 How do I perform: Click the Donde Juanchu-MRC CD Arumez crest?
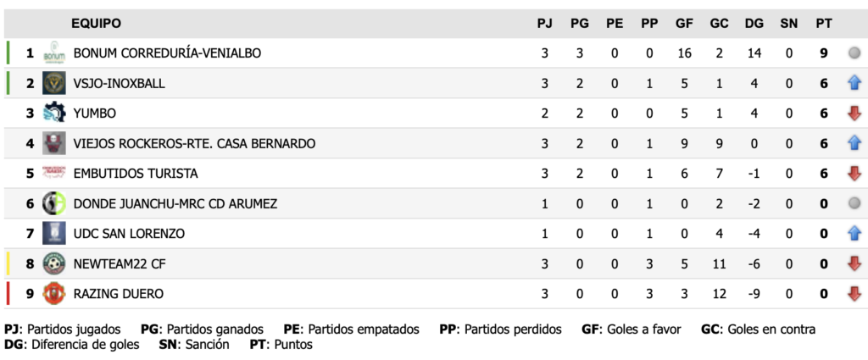tap(54, 203)
